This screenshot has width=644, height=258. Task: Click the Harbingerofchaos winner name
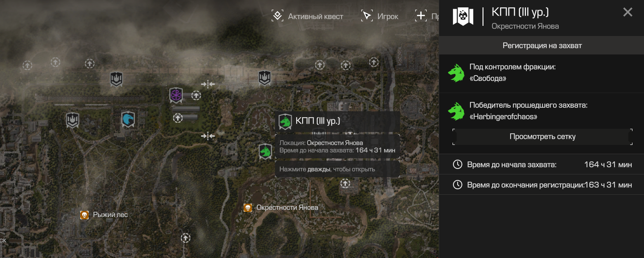coord(504,117)
